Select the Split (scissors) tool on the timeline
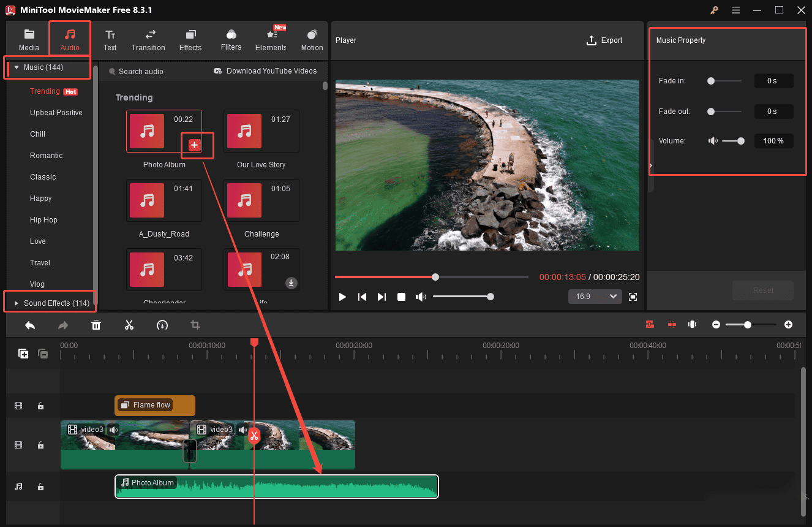 (129, 325)
